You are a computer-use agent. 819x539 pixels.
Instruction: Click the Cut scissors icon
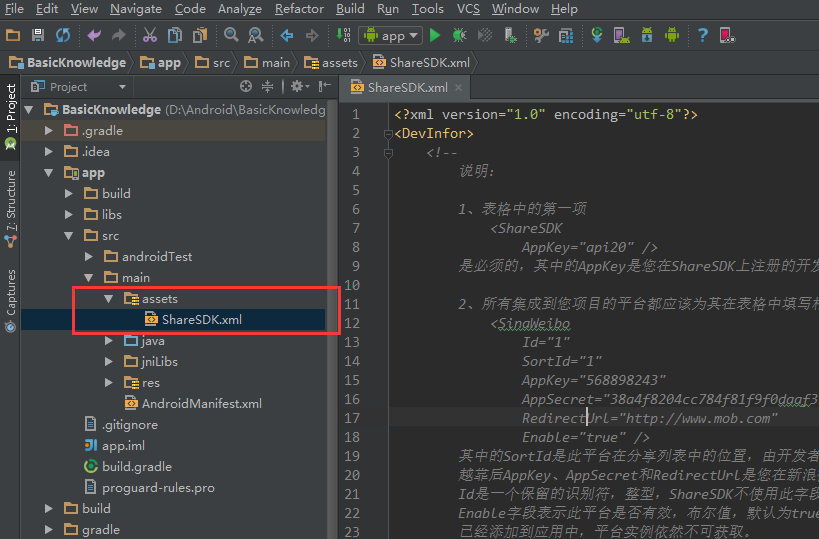[149, 36]
